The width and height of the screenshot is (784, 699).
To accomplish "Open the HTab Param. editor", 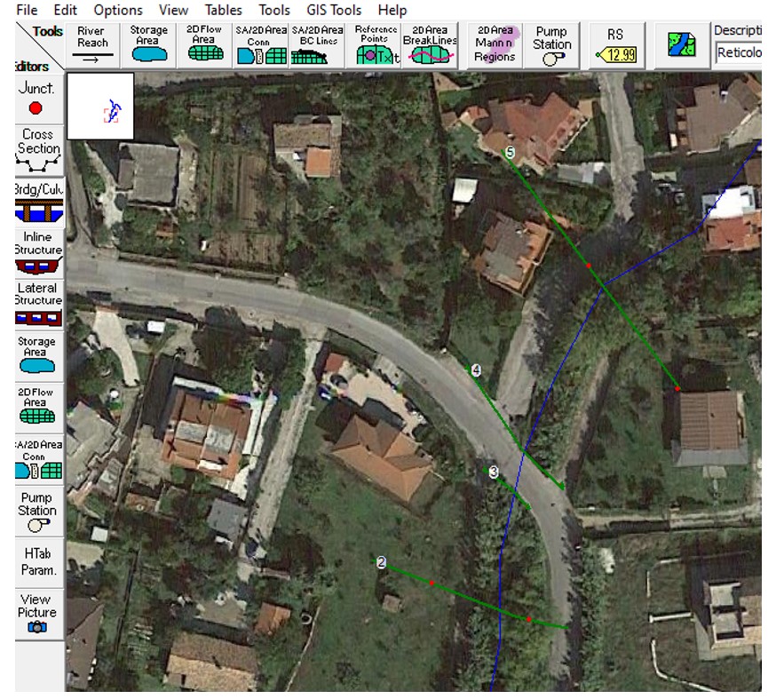I will [x=37, y=561].
